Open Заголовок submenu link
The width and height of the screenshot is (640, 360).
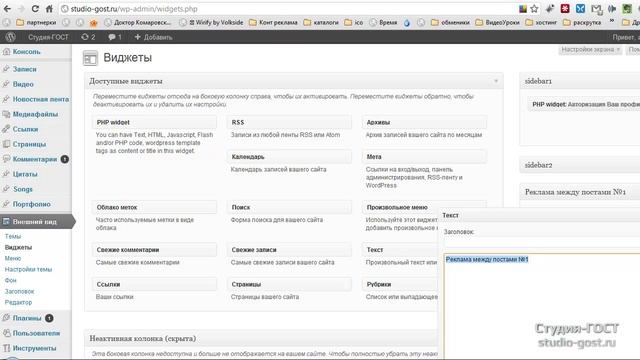(x=19, y=291)
